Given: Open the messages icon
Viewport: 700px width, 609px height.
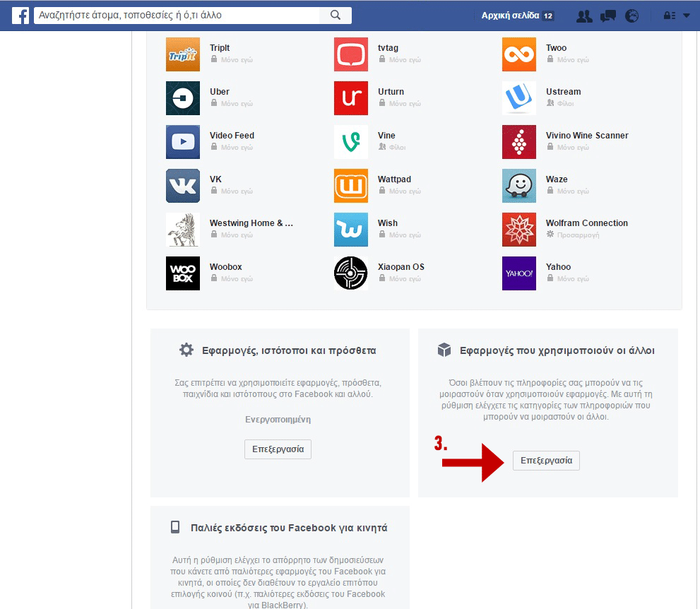Looking at the screenshot, I should coord(607,16).
